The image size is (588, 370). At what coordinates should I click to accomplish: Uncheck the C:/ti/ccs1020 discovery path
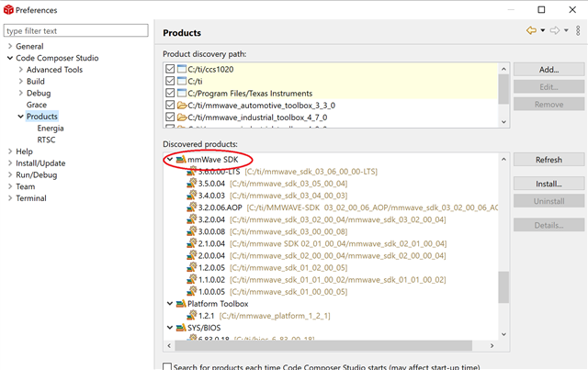[170, 69]
